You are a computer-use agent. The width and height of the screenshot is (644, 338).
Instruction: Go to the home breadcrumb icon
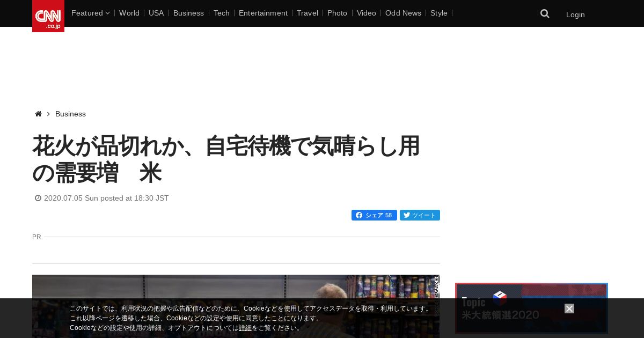point(38,114)
